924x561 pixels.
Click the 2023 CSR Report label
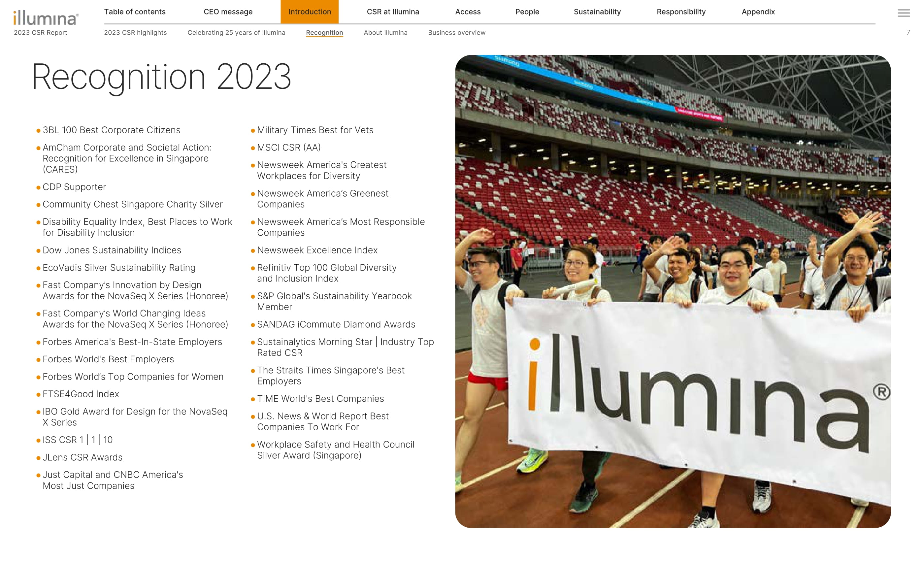(41, 33)
